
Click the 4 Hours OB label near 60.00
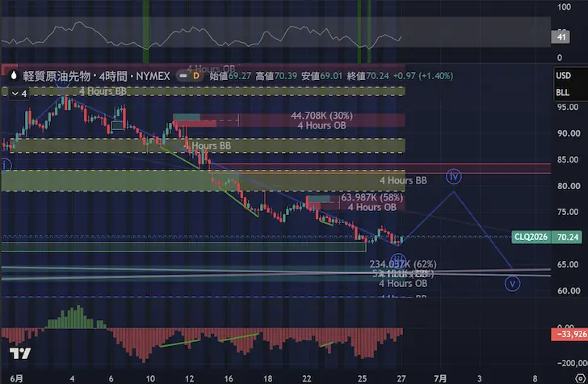point(403,284)
